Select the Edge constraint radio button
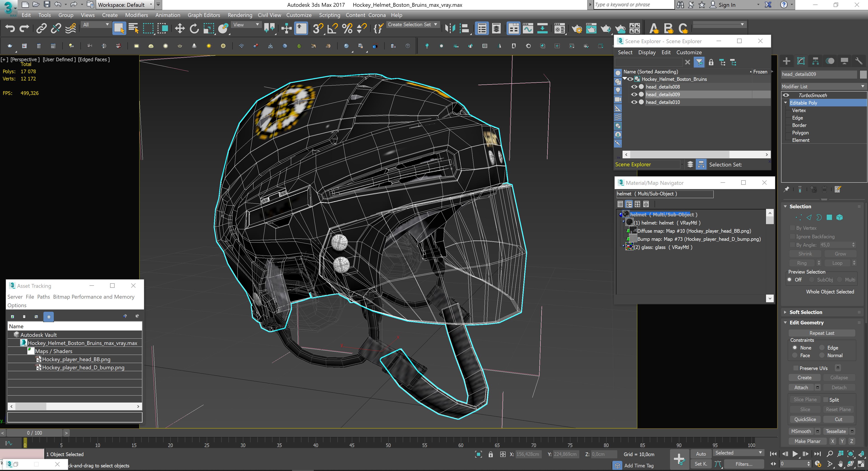Viewport: 868px width, 471px height. tap(822, 347)
